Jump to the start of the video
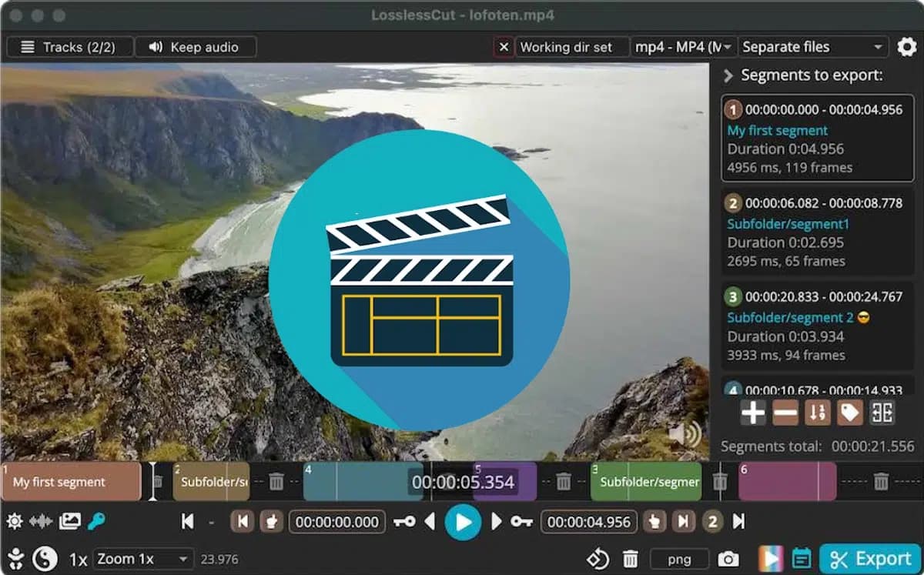The height and width of the screenshot is (575, 924). [188, 522]
